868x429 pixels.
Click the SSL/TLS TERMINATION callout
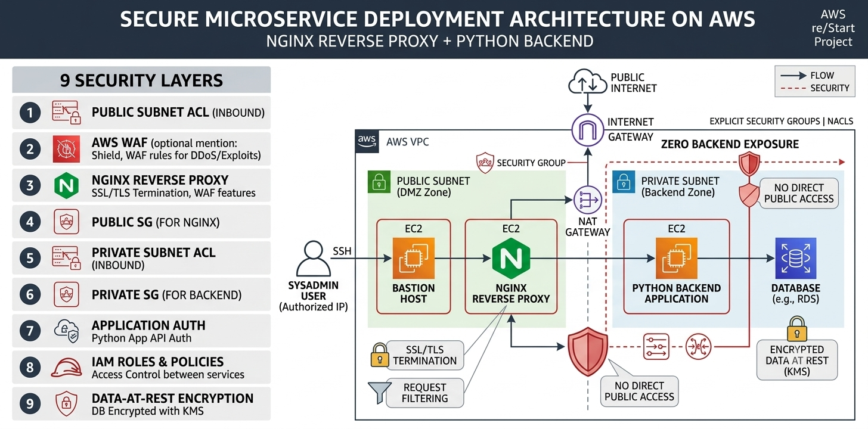click(x=424, y=355)
